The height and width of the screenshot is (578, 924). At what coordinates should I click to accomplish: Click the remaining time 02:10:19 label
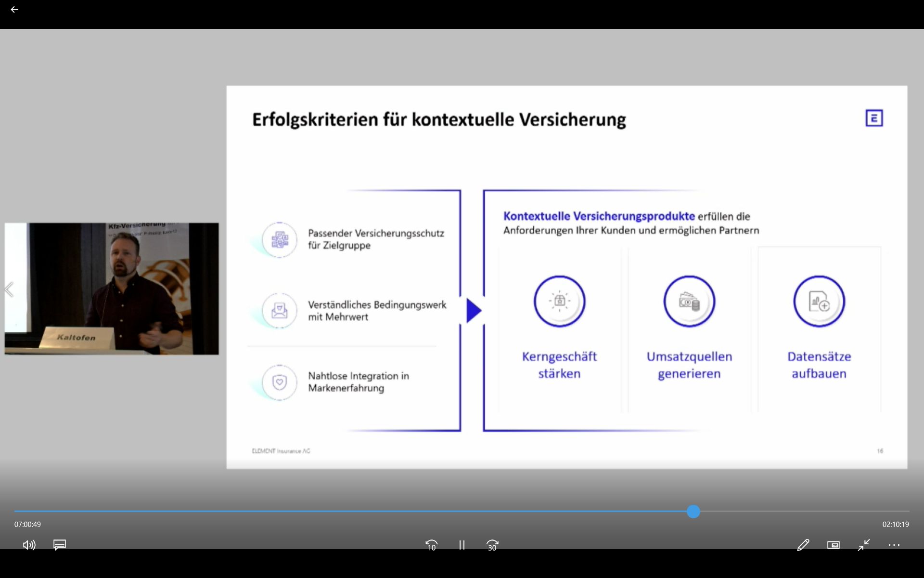(895, 524)
